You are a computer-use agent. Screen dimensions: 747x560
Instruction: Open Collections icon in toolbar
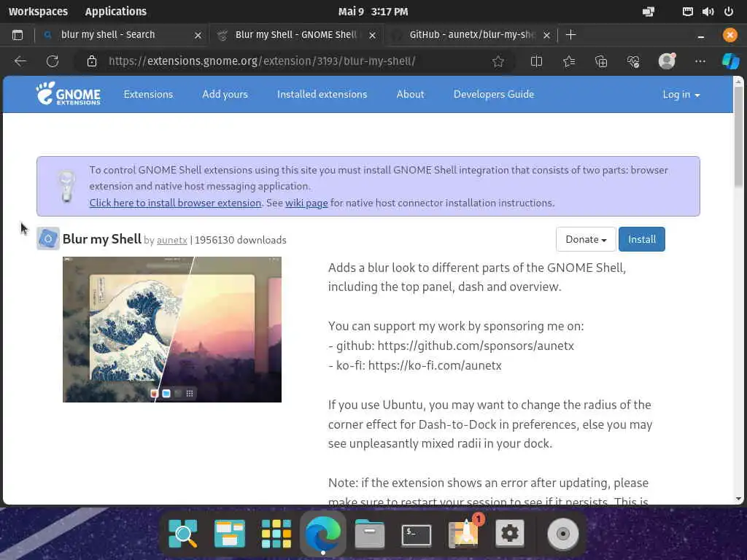point(601,61)
